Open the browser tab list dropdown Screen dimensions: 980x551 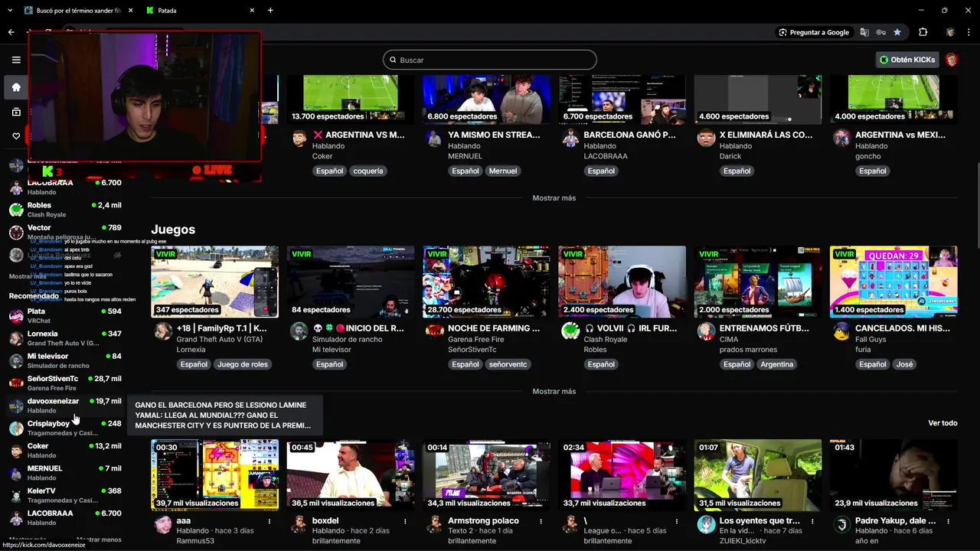(9, 10)
